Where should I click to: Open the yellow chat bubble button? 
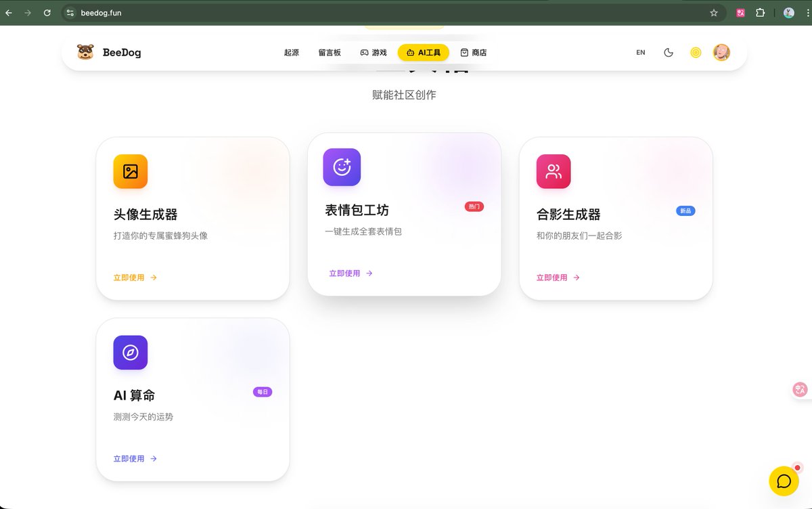pyautogui.click(x=784, y=481)
